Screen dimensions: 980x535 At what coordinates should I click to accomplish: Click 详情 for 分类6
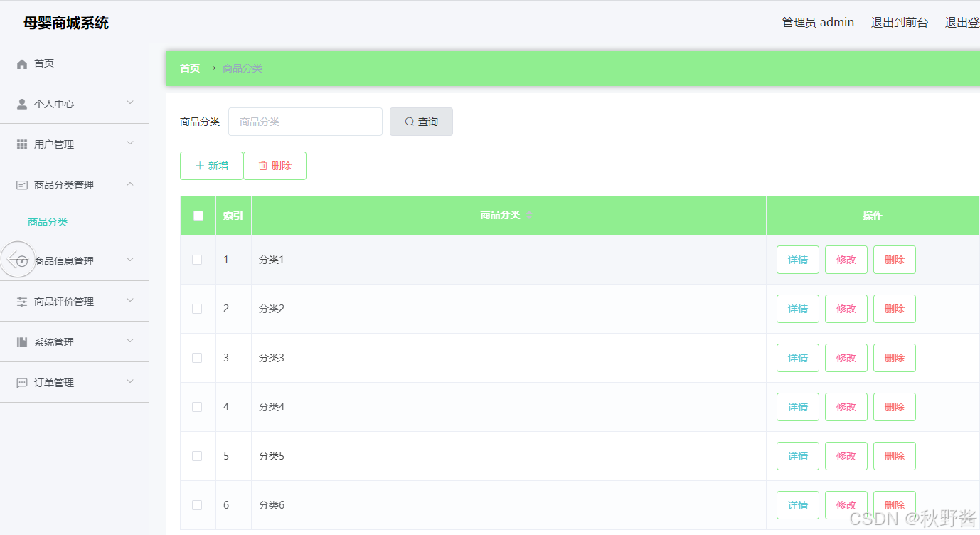pos(798,505)
